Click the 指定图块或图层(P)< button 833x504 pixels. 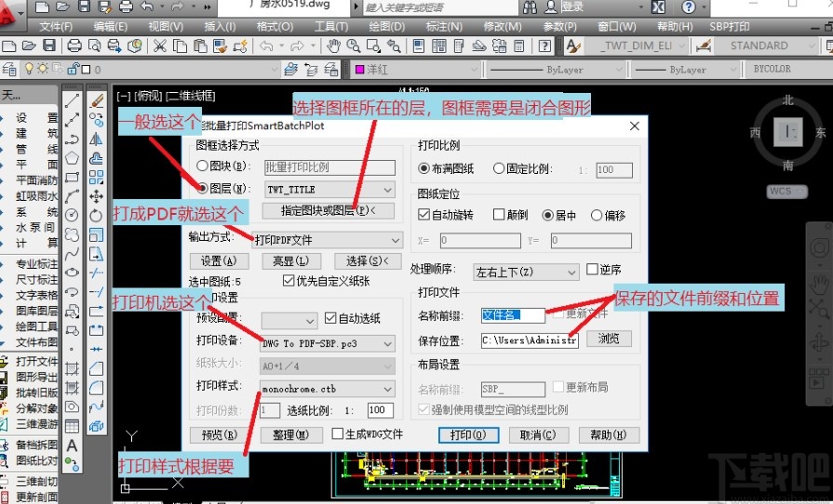(x=329, y=210)
